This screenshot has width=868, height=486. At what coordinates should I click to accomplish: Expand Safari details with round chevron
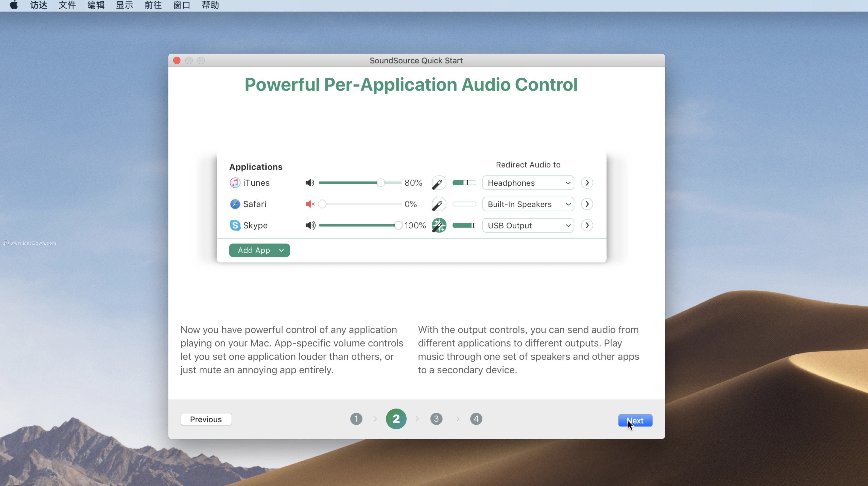(587, 204)
